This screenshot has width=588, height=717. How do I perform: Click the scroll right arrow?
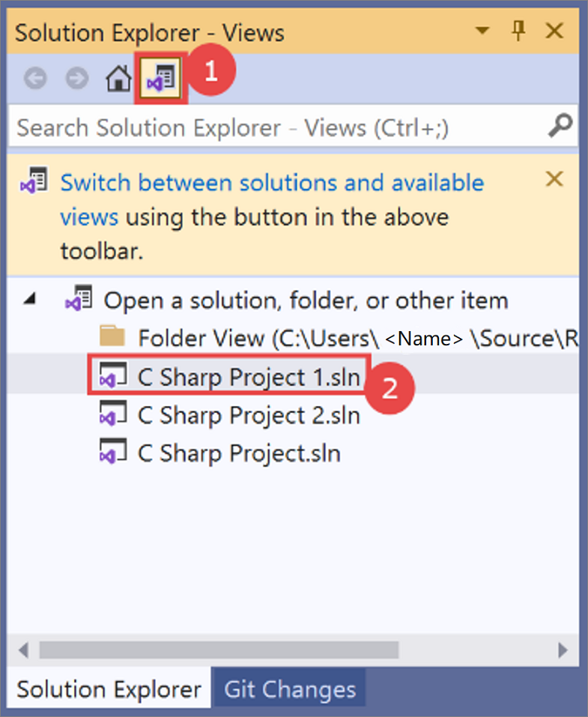pos(563,650)
